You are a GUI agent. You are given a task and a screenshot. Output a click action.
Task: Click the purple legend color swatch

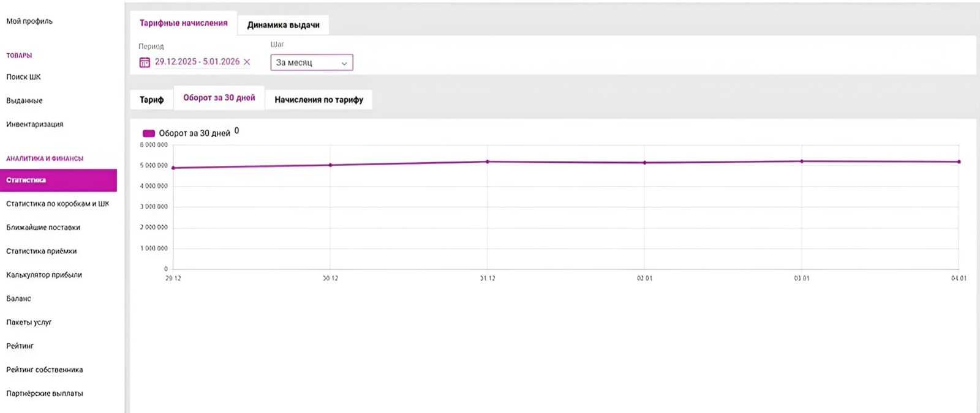pyautogui.click(x=148, y=133)
